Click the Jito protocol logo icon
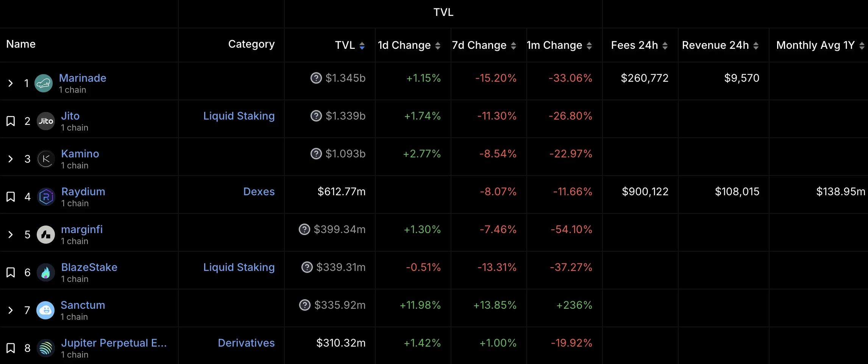This screenshot has height=364, width=868. (46, 121)
